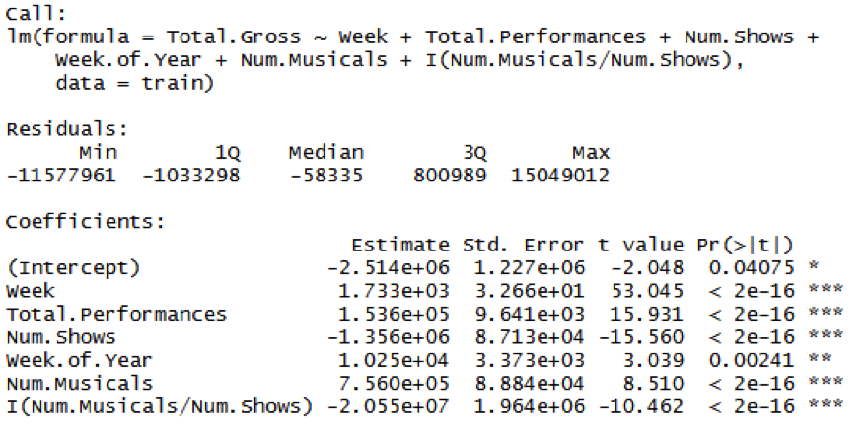Select the Total.Performances row label
Viewport: 868px width, 429px height.
pyautogui.click(x=116, y=315)
